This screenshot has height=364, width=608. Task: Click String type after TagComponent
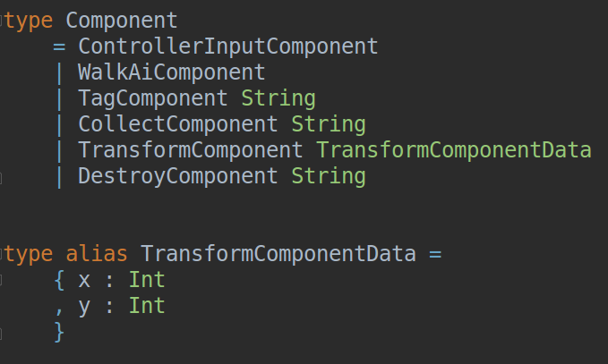(278, 98)
